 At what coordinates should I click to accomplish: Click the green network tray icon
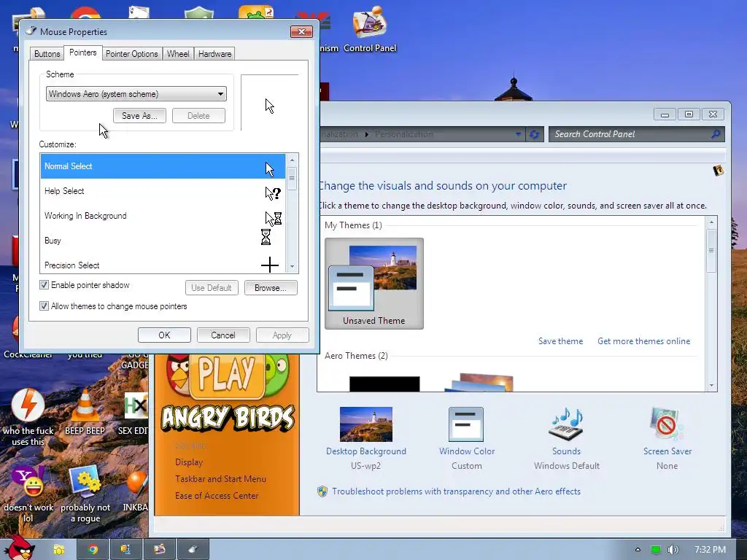click(656, 550)
